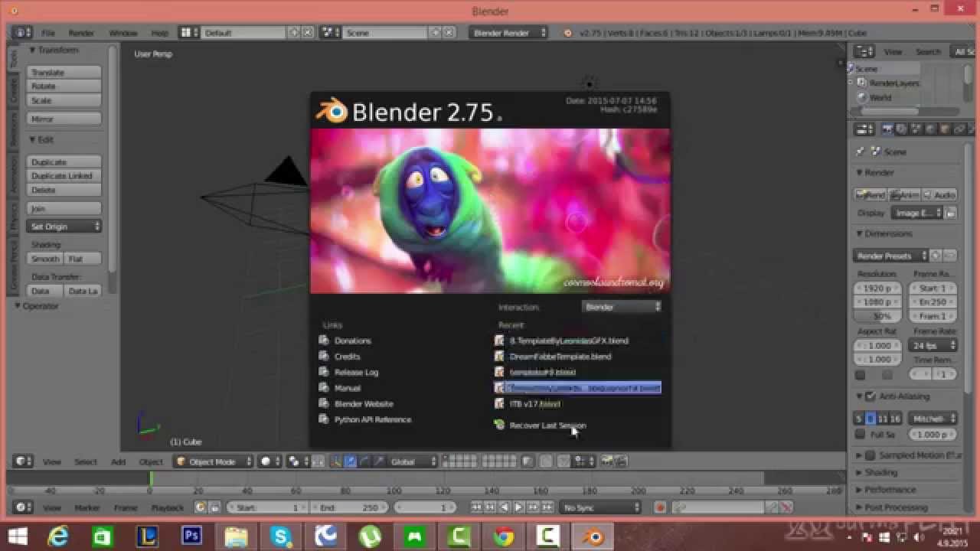Viewport: 980px width, 551px height.
Task: Toggle the Full Sample checkbox
Action: point(860,435)
